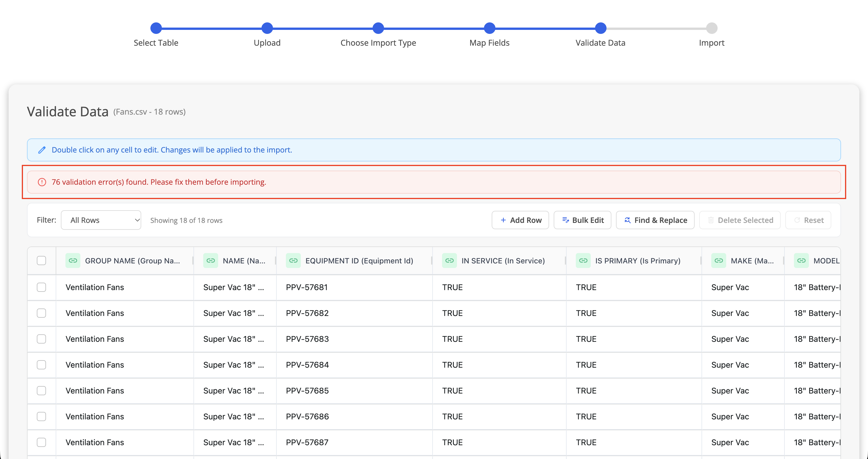868x459 pixels.
Task: Check the row with PPV-57681
Action: tap(41, 287)
